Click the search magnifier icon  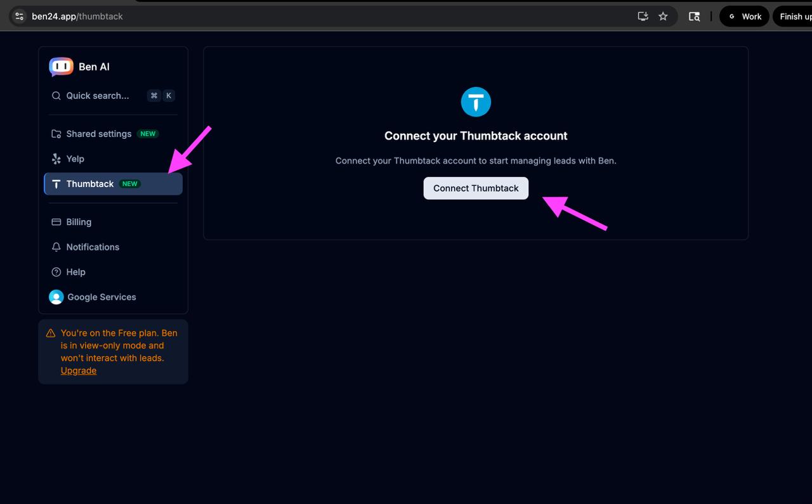point(56,96)
